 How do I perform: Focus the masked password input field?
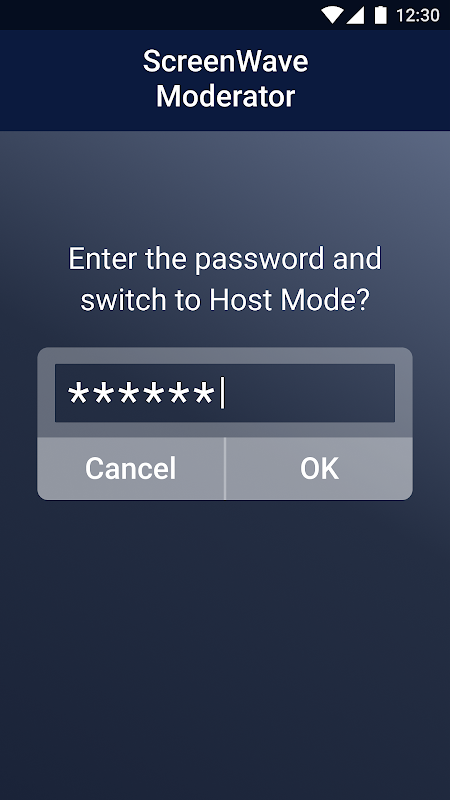tap(225, 393)
